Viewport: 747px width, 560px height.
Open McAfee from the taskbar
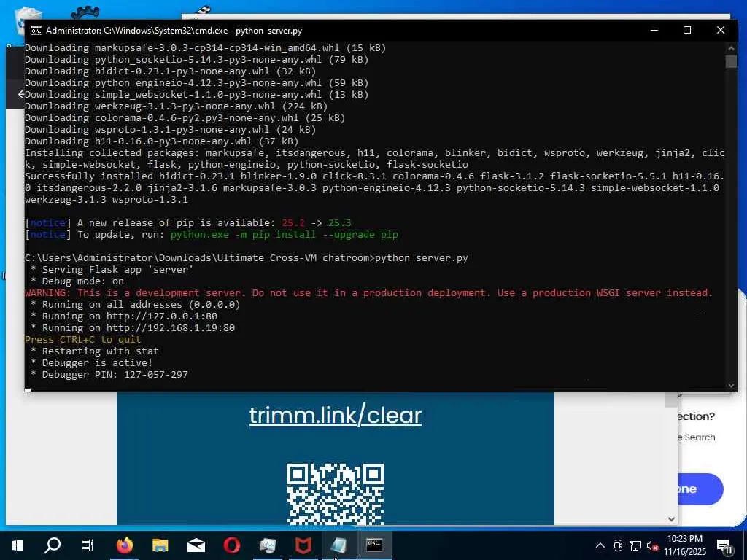(303, 545)
